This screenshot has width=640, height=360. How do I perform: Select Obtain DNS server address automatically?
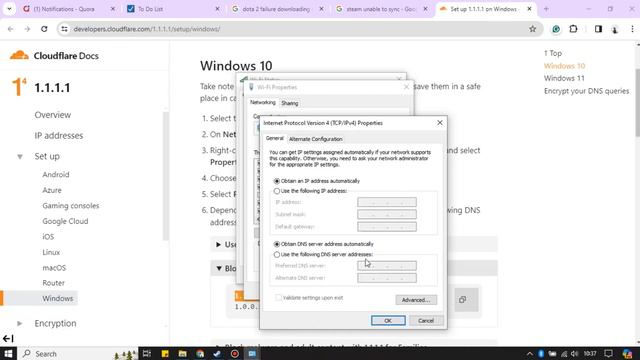tap(277, 244)
